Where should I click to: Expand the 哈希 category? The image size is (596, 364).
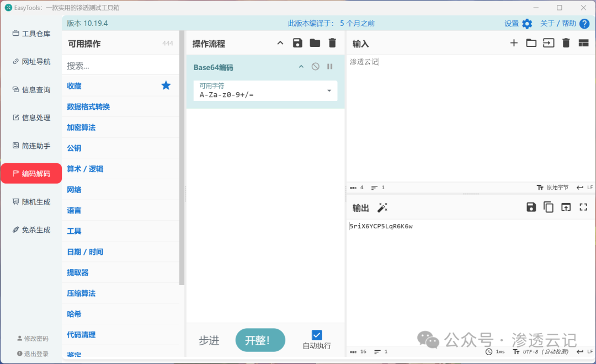[120, 314]
